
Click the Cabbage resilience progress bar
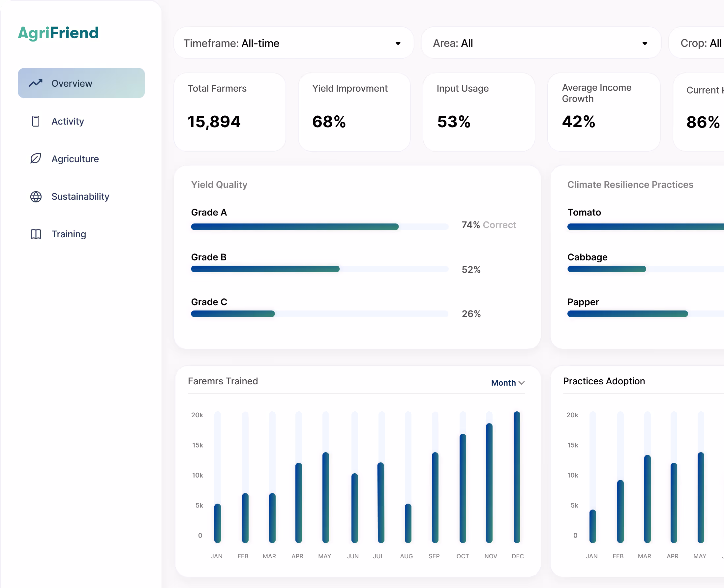(x=646, y=269)
